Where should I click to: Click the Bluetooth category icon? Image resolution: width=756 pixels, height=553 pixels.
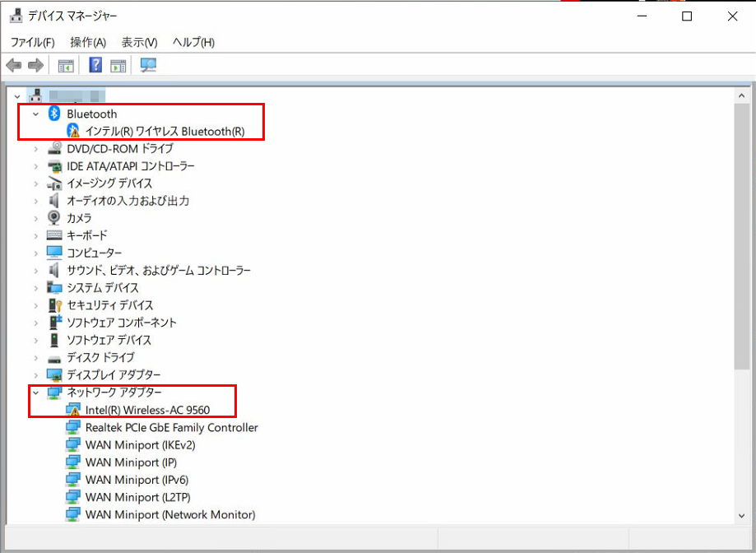tap(54, 114)
